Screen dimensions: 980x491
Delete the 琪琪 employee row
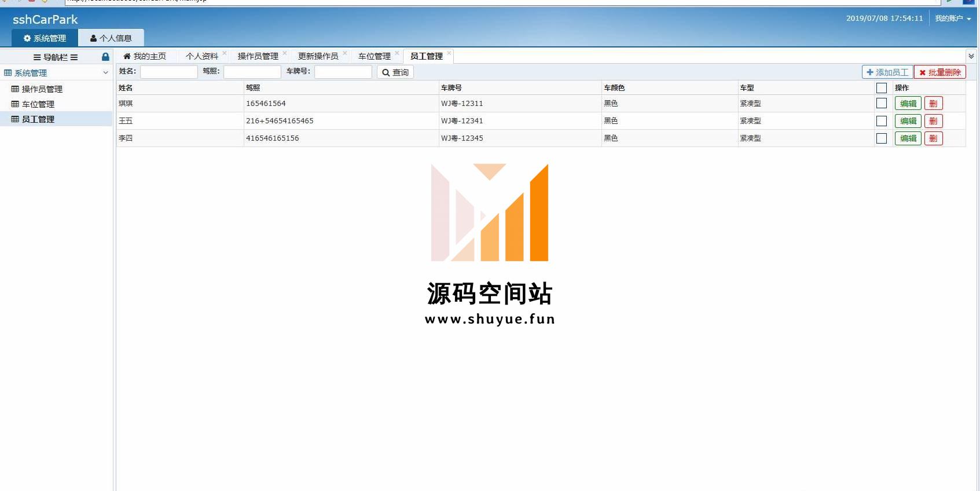(x=934, y=104)
